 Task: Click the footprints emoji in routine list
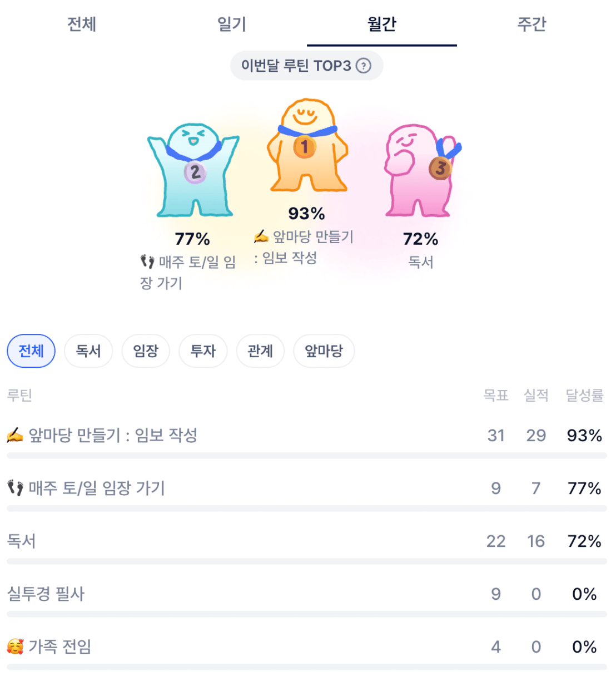(15, 488)
